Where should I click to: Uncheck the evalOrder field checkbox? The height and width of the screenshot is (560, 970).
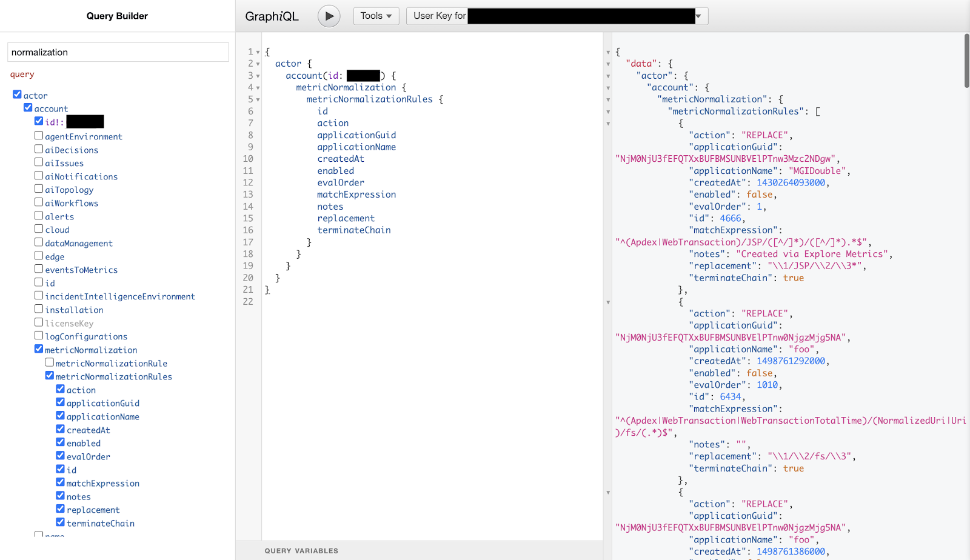tap(61, 456)
